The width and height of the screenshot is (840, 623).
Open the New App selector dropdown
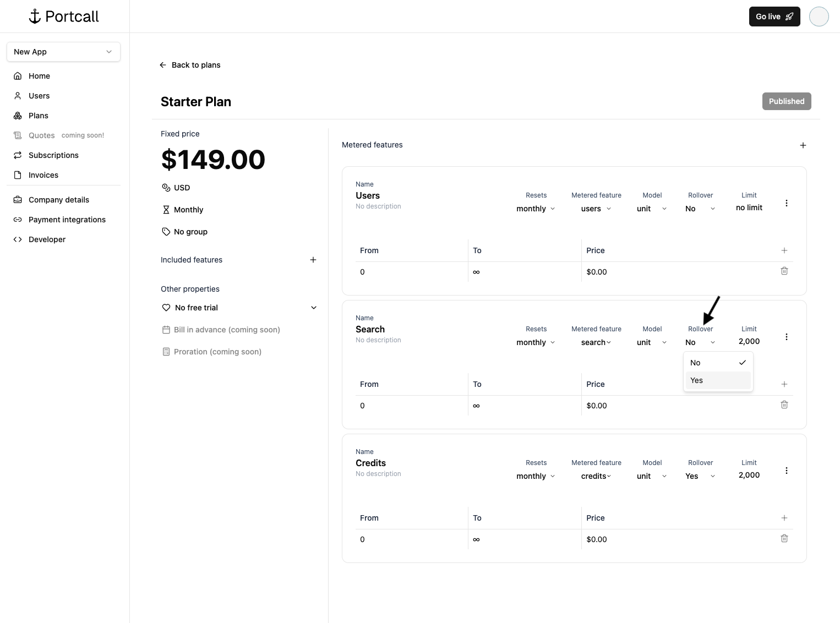[63, 52]
